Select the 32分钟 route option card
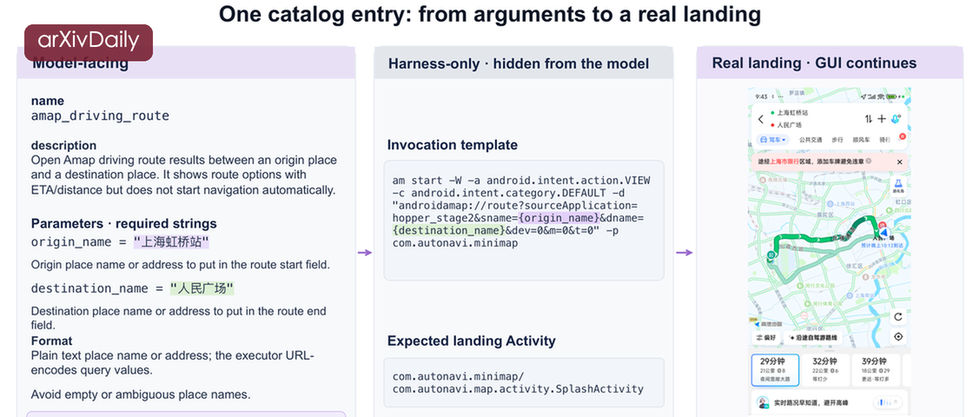This screenshot has height=417, width=980. click(824, 370)
